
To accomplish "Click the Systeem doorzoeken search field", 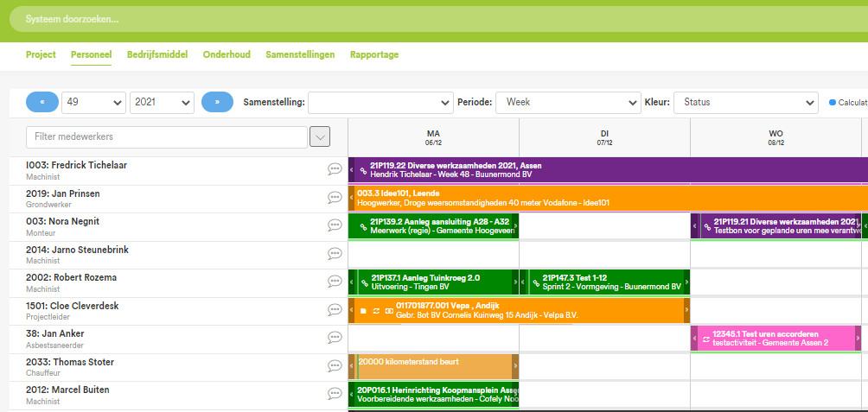I will coord(438,19).
